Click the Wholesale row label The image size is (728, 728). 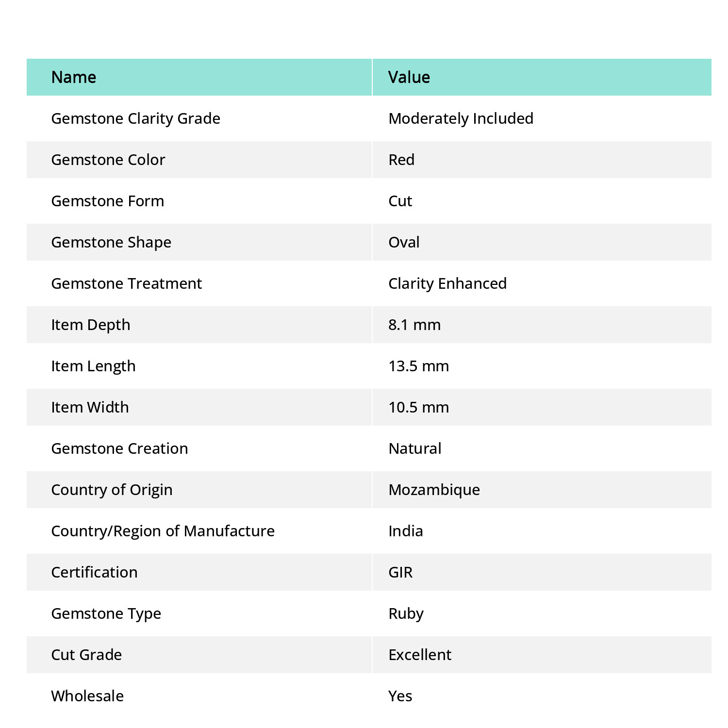pos(87,696)
